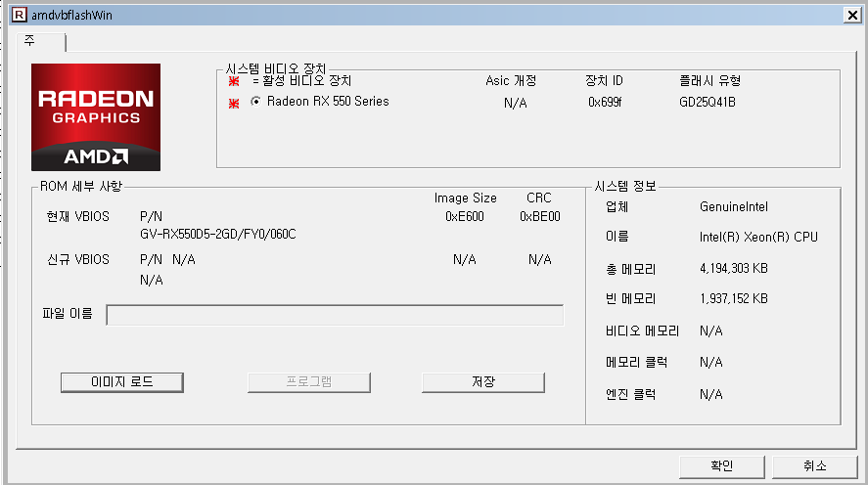This screenshot has width=868, height=485.
Task: Click the red star legend for 활성 비디오 장치
Action: tap(234, 81)
